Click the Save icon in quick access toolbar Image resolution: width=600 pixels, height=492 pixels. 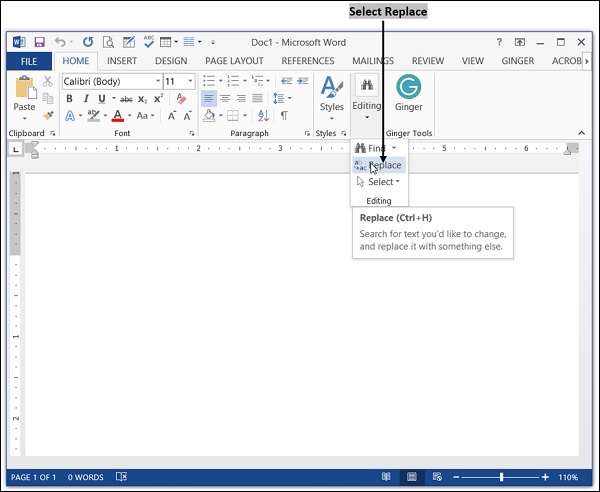39,42
